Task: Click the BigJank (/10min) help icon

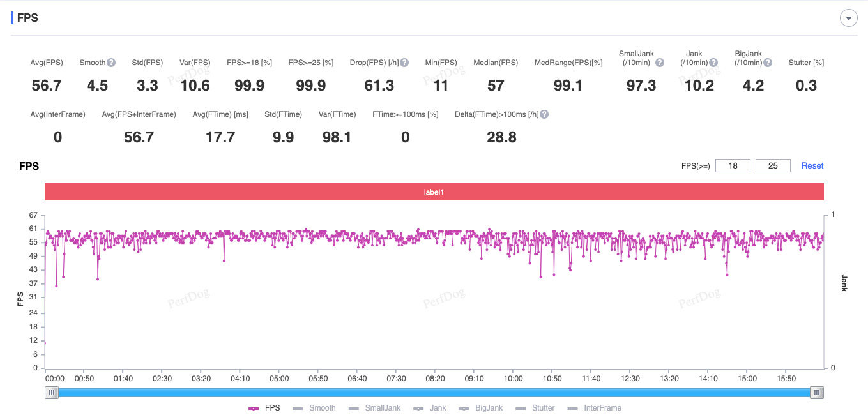Action: pyautogui.click(x=768, y=63)
